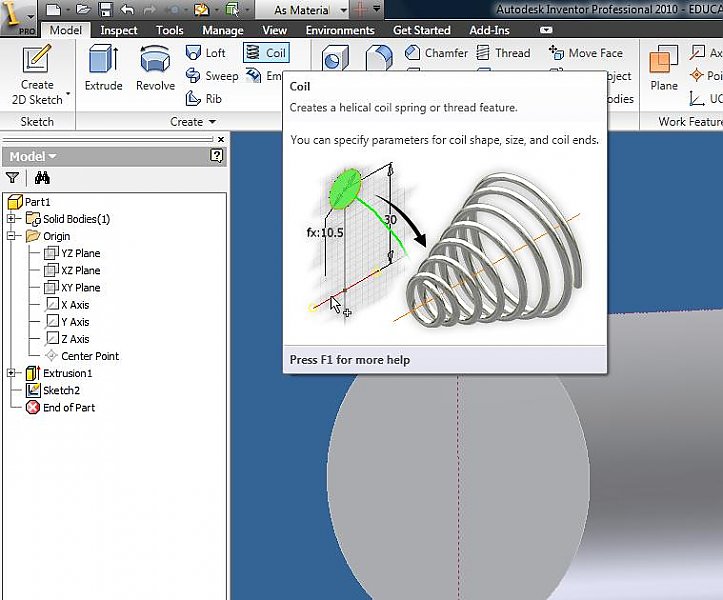Screen dimensions: 723x600
Task: Undo the last action
Action: point(127,9)
